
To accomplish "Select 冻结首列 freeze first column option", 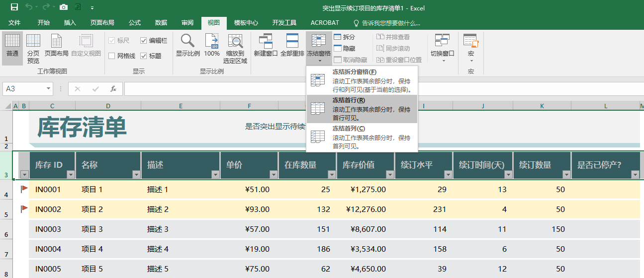I will [362, 137].
